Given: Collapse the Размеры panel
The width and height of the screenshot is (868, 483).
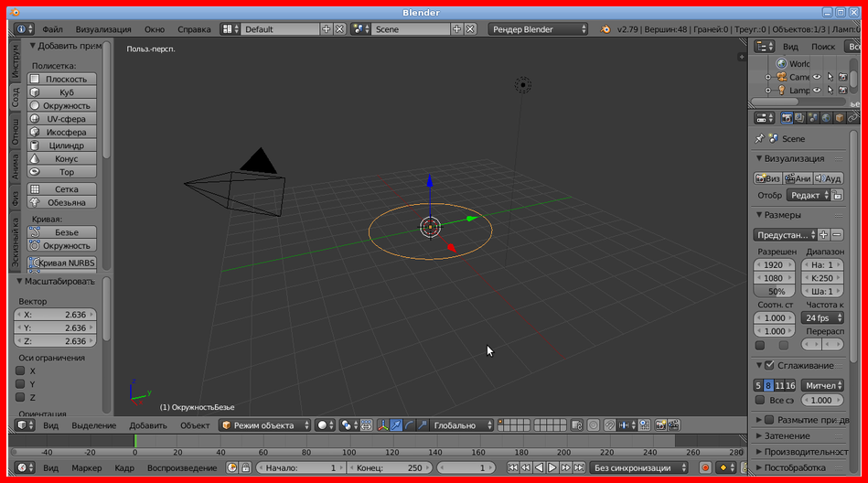Looking at the screenshot, I should [759, 215].
